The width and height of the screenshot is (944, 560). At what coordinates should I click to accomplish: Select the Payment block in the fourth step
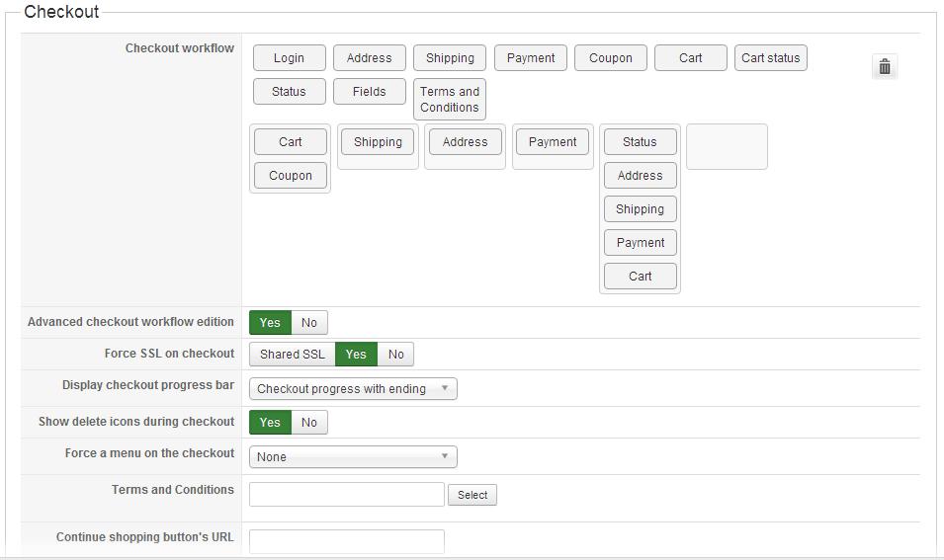click(x=552, y=142)
